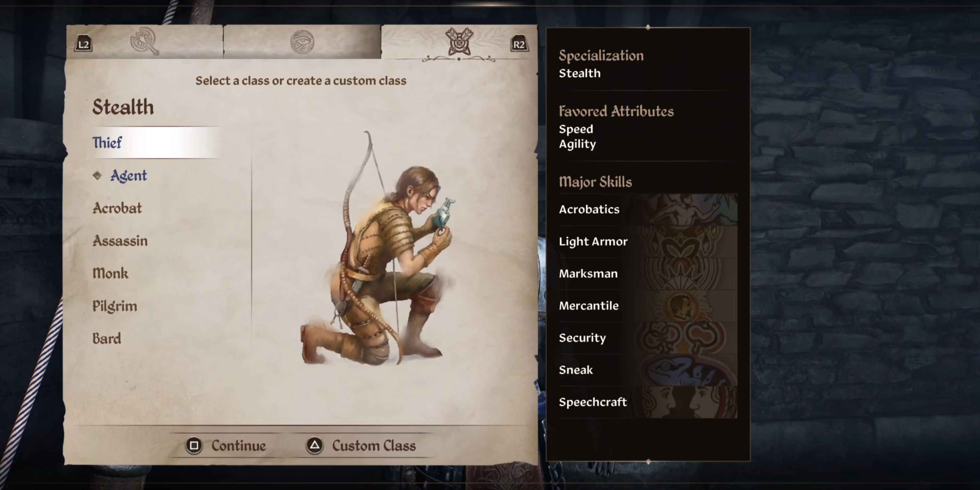The height and width of the screenshot is (490, 980).
Task: Click the triangle icon beside Custom Class
Action: 315,445
